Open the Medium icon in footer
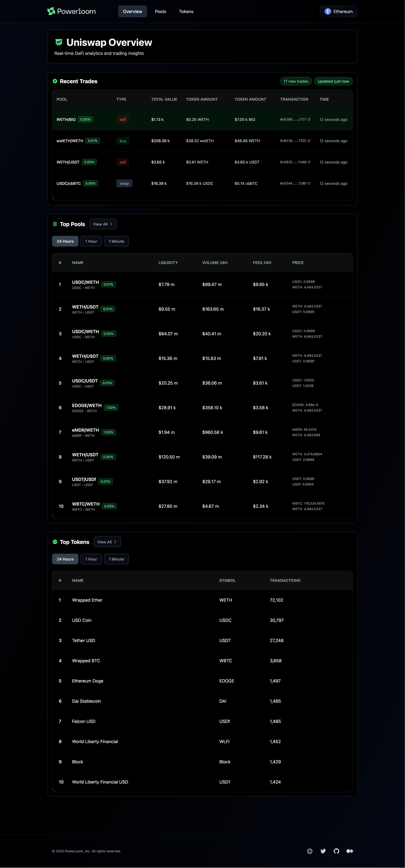This screenshot has height=868, width=405. click(350, 851)
